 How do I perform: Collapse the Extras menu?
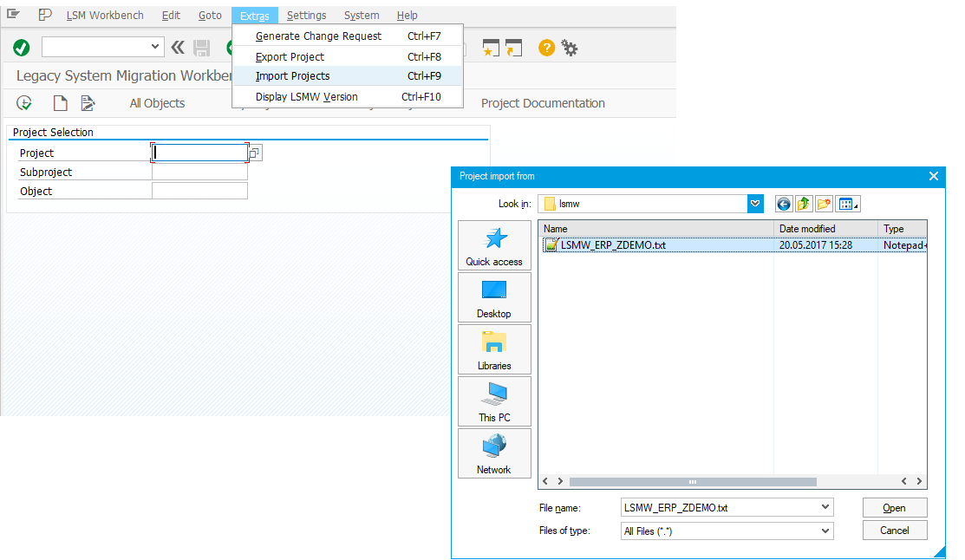[255, 16]
